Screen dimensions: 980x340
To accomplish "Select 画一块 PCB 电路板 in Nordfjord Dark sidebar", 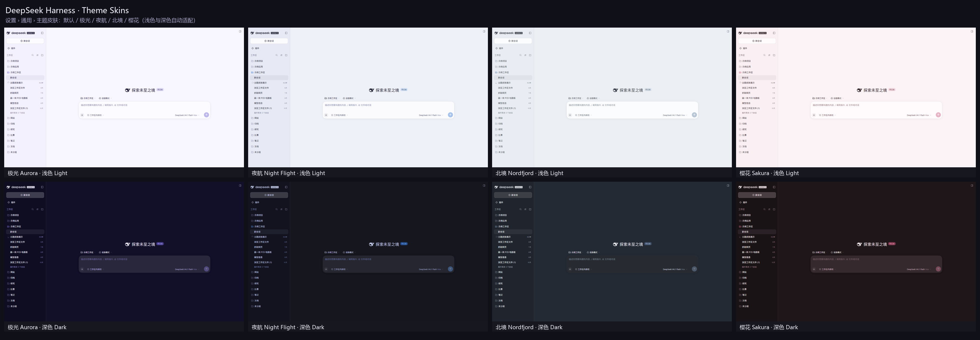I will 513,252.
